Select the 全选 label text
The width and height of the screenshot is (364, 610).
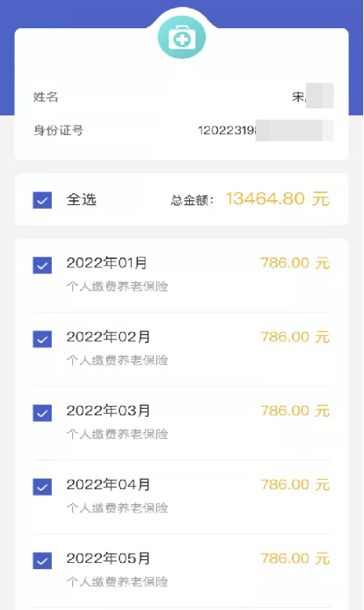click(x=82, y=199)
